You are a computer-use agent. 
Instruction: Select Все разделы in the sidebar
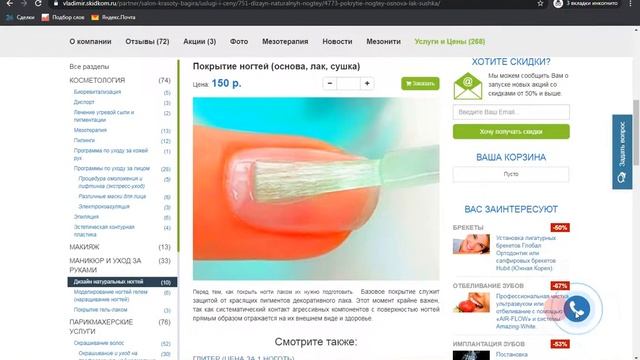pos(89,67)
